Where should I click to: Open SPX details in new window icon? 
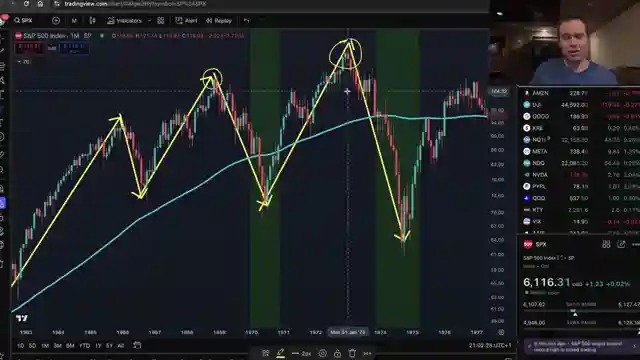click(x=621, y=244)
